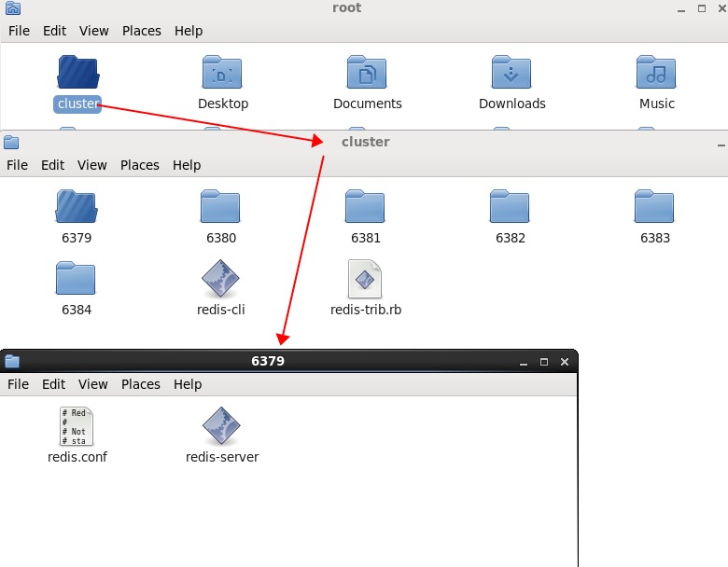This screenshot has height=567, width=728.
Task: Open Places menu in cluster window
Action: click(140, 165)
